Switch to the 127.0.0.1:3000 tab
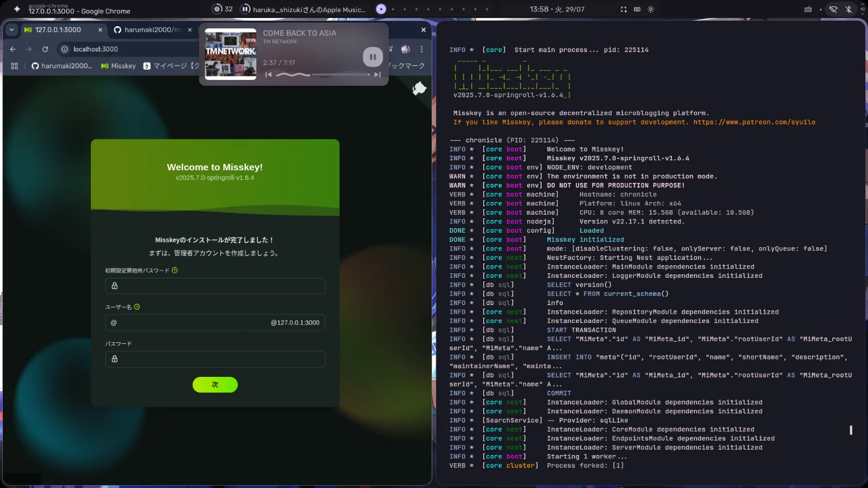 [x=58, y=30]
